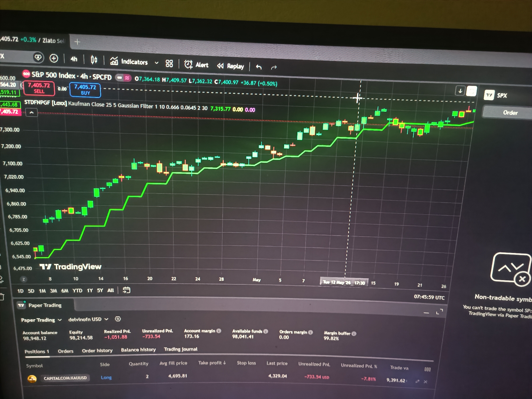
Task: Click the CAPITALCOM:XAUUSD position symbol
Action: pyautogui.click(x=65, y=378)
